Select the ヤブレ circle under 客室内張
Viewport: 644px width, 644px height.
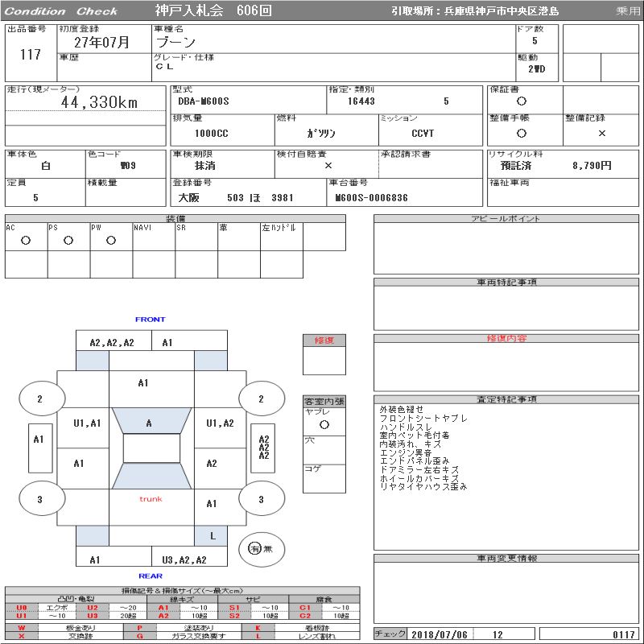point(324,423)
